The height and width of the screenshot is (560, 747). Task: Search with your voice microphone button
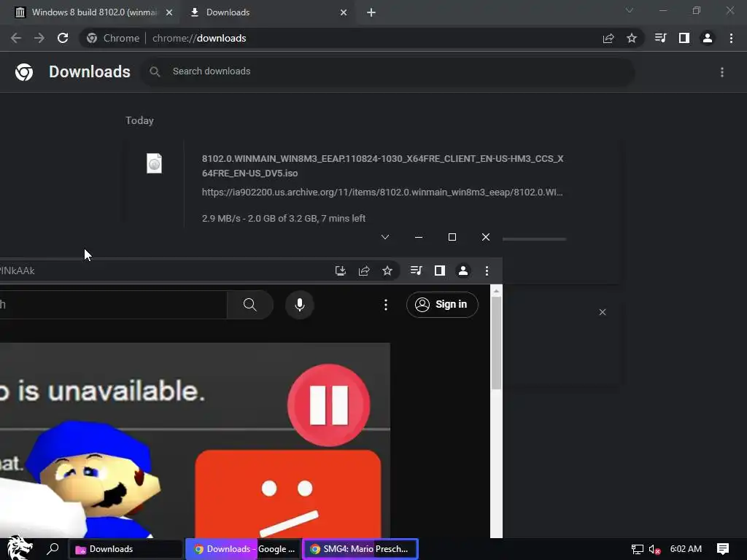pyautogui.click(x=300, y=305)
